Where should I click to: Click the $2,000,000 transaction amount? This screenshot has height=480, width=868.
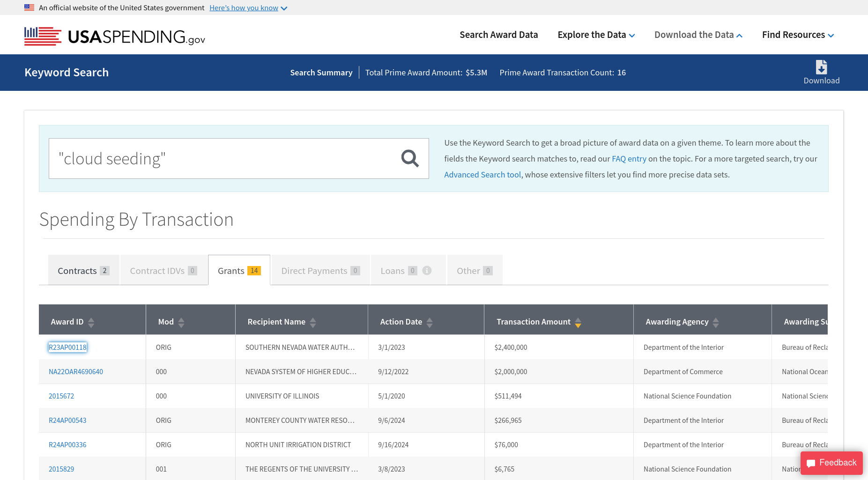(511, 371)
